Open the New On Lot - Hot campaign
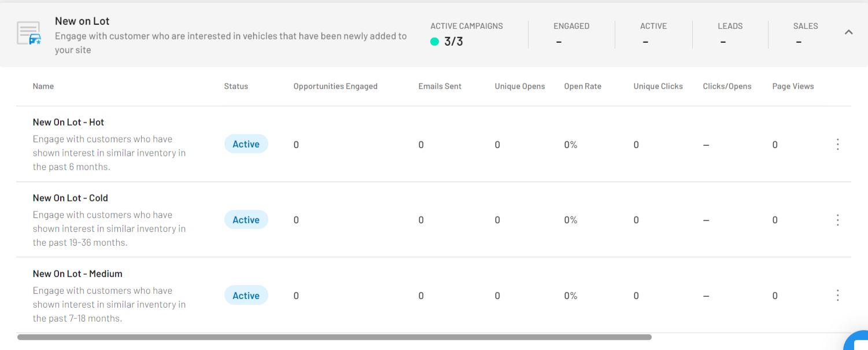This screenshot has height=350, width=868. (x=68, y=122)
